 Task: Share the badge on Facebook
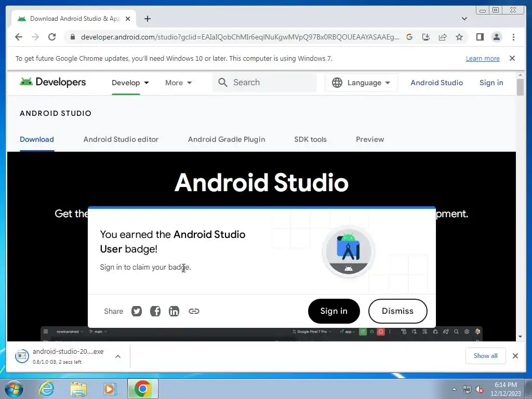155,311
